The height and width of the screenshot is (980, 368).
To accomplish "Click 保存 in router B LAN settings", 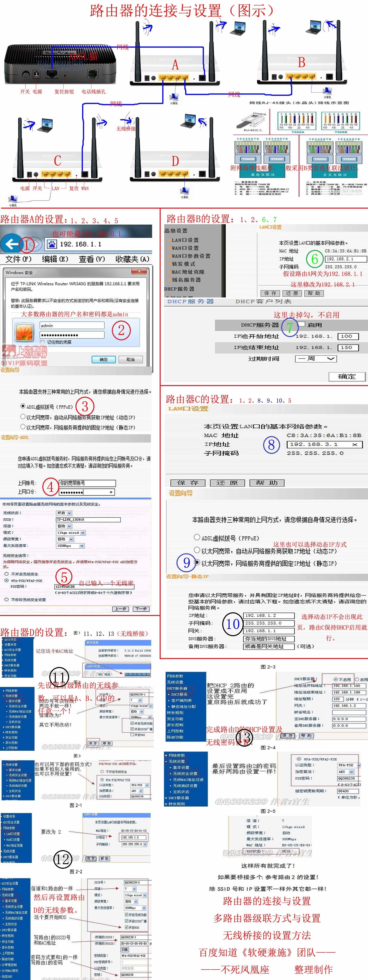I will (x=270, y=293).
